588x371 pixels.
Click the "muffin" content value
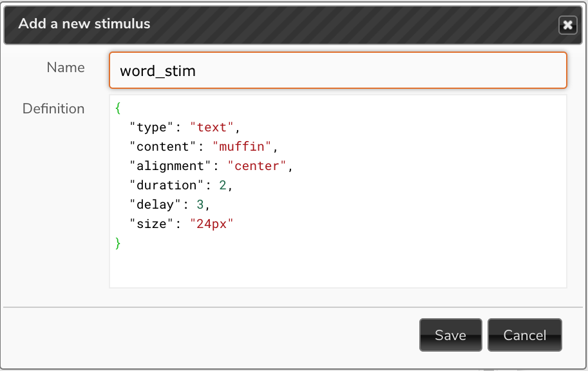click(242, 146)
